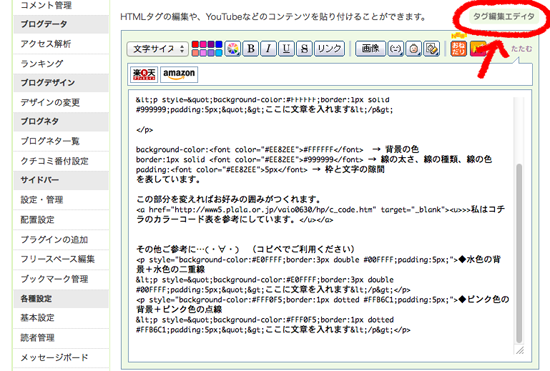The width and height of the screenshot is (550, 371).
Task: Open アクセス解析 in sidebar
Action: click(61, 43)
